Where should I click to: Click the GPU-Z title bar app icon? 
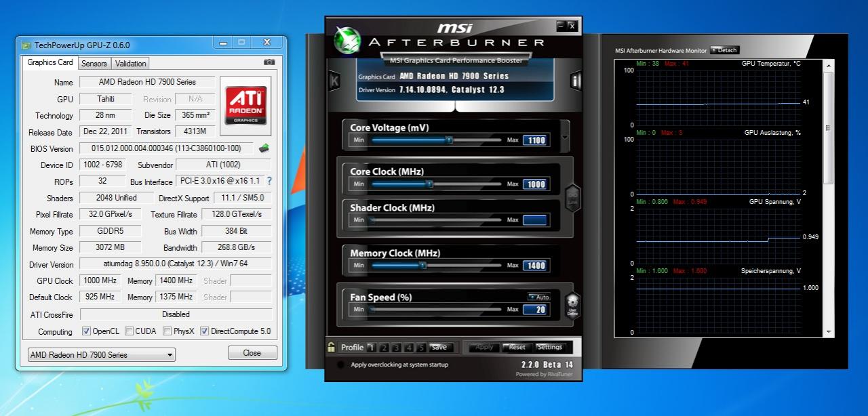tap(26, 45)
